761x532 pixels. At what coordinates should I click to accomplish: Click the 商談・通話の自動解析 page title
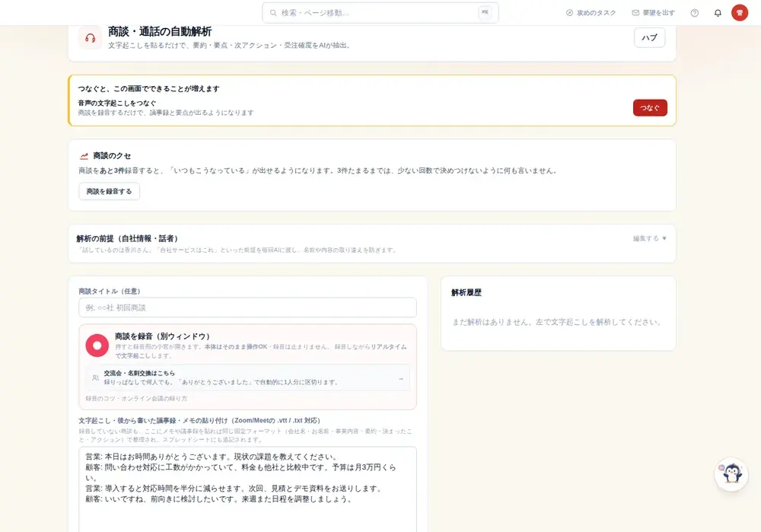pyautogui.click(x=160, y=31)
